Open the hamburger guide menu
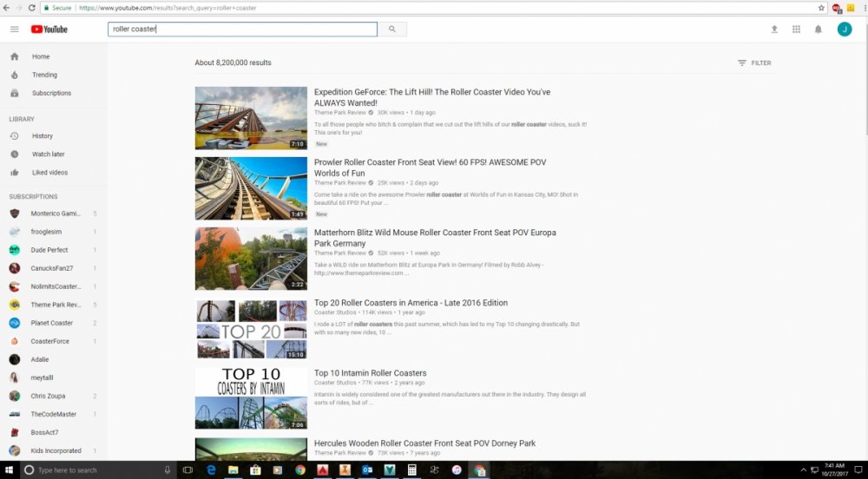Viewport: 868px width, 479px height. (x=14, y=30)
